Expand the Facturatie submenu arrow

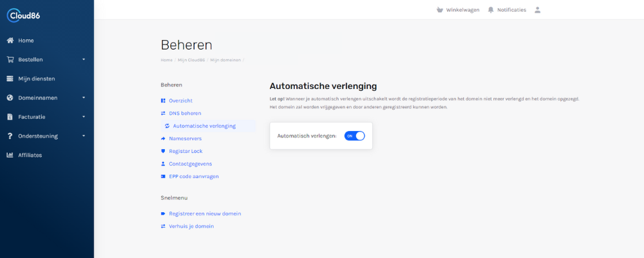point(84,117)
